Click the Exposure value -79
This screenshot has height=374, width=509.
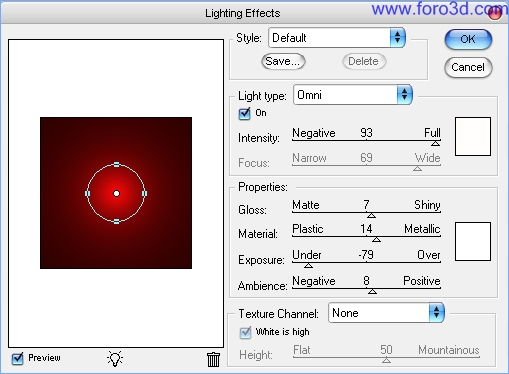pyautogui.click(x=366, y=255)
